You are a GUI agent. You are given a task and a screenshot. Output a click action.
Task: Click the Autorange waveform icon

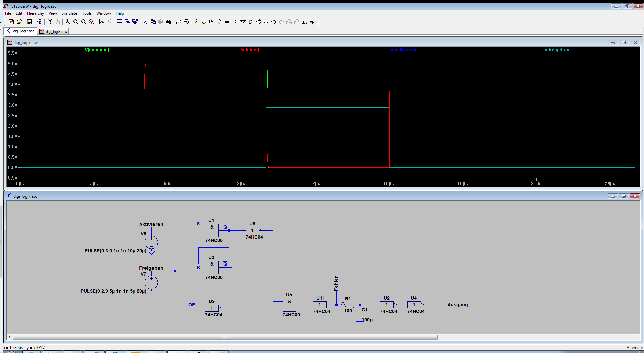click(x=102, y=22)
